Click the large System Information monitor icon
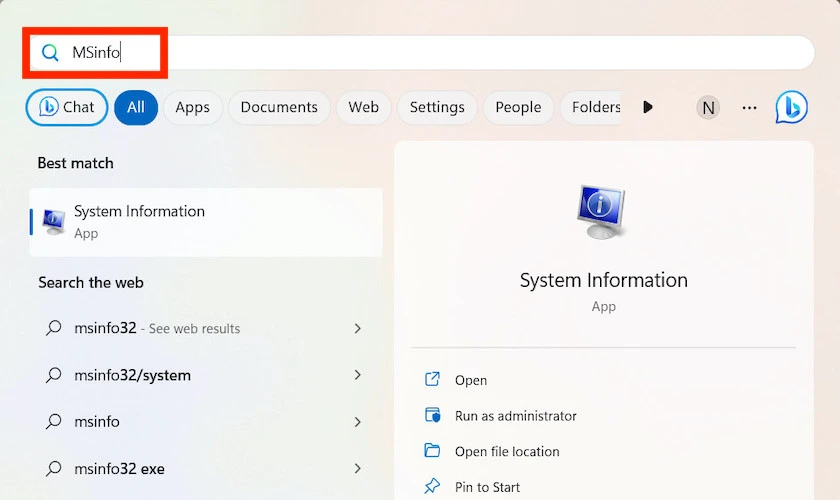 coord(602,212)
